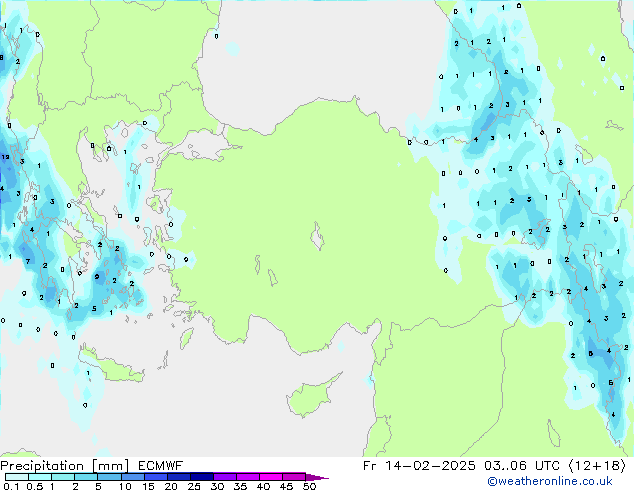
Task: Click the large lake in central Turkey
Action: coord(317,236)
